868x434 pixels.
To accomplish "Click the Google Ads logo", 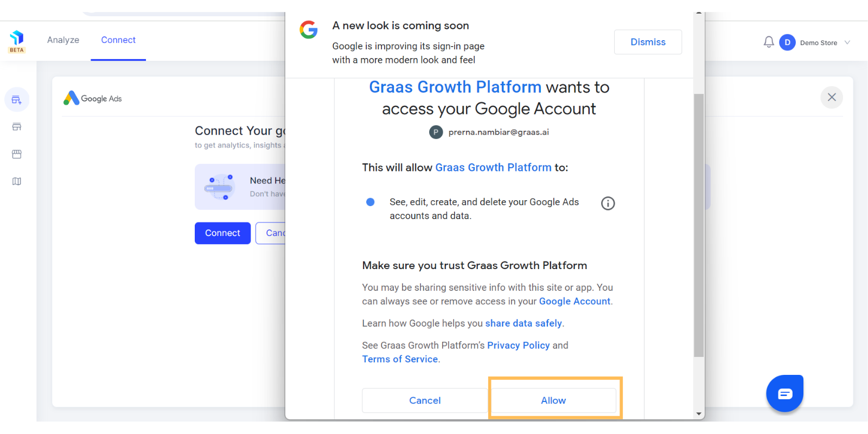I will point(93,98).
